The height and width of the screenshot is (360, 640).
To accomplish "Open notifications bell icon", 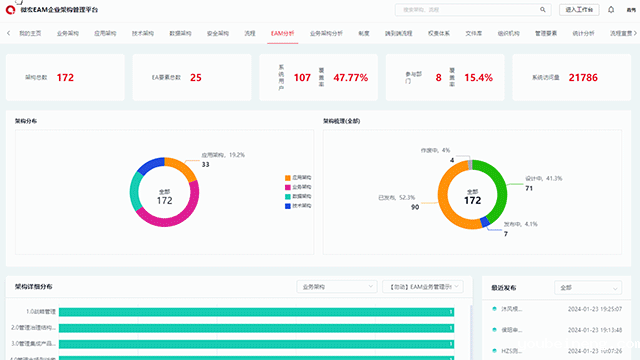I will coord(611,9).
